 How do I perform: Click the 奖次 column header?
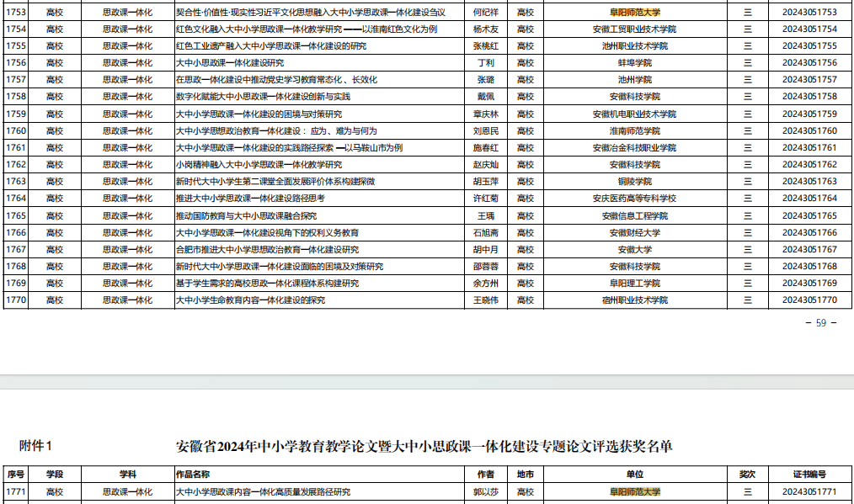[747, 475]
